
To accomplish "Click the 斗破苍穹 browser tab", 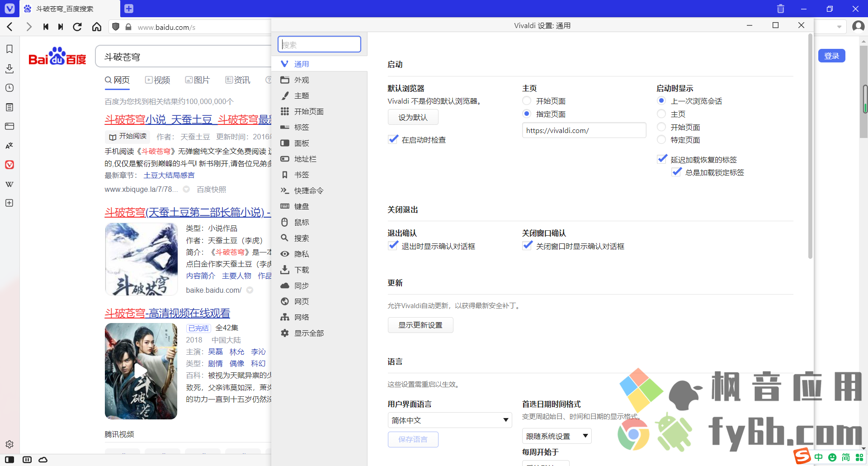I will tap(70, 9).
